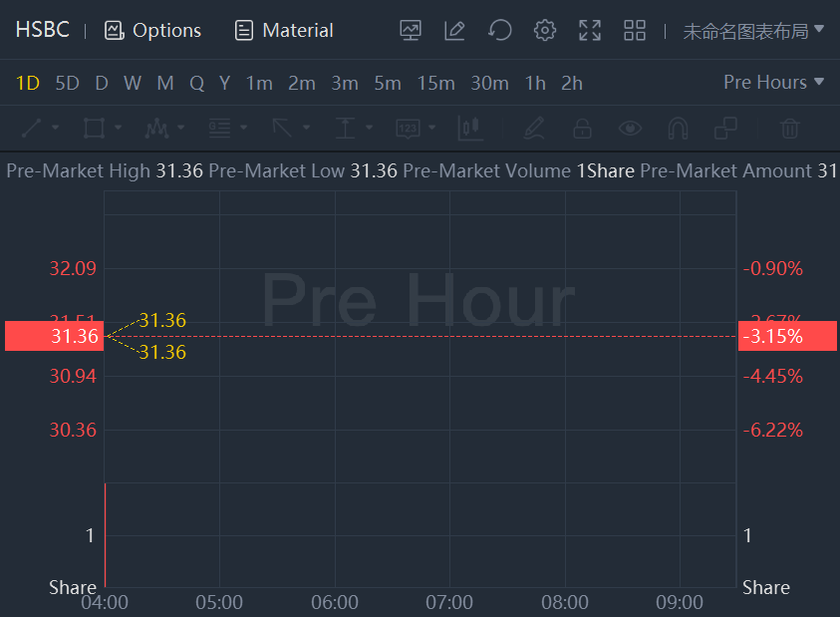Select the 15m interval tab
840x617 pixels.
[435, 84]
